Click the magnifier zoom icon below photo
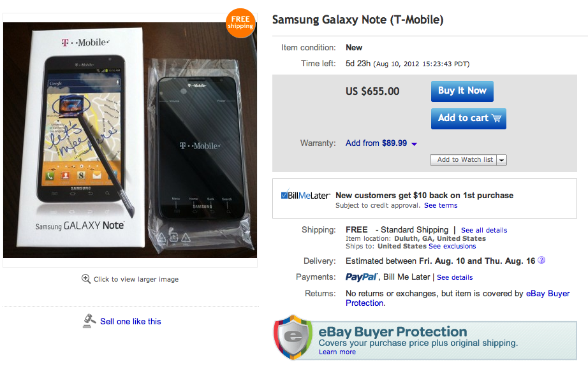 coord(86,279)
